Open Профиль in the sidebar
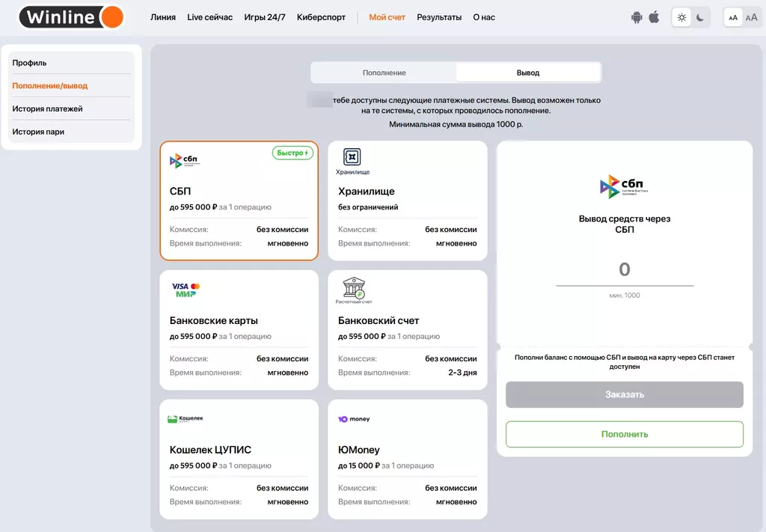The image size is (766, 532). pos(71,63)
